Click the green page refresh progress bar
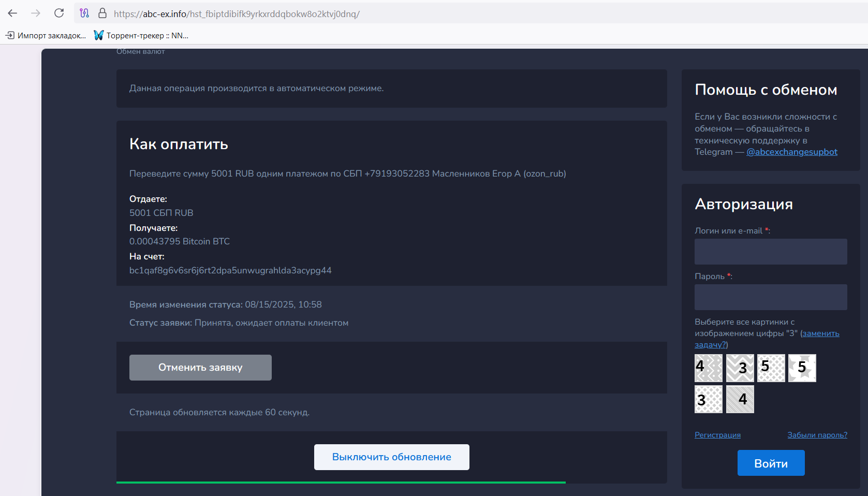The height and width of the screenshot is (496, 868). coord(341,483)
